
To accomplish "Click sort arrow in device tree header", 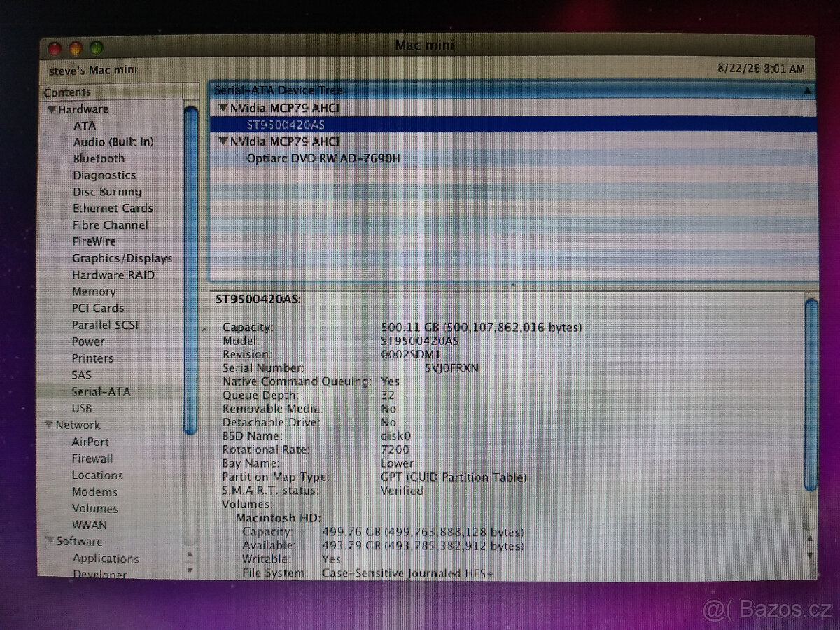I will (x=807, y=90).
